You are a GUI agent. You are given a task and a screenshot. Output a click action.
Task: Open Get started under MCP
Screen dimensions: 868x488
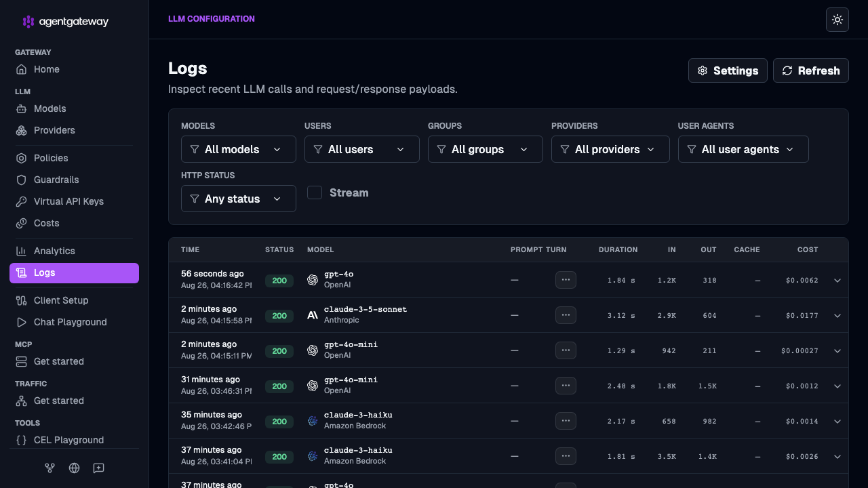point(74,361)
